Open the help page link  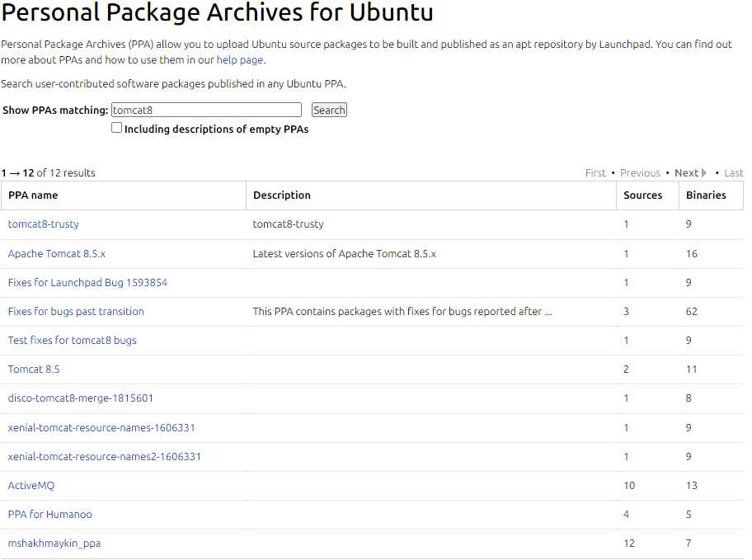(x=240, y=60)
